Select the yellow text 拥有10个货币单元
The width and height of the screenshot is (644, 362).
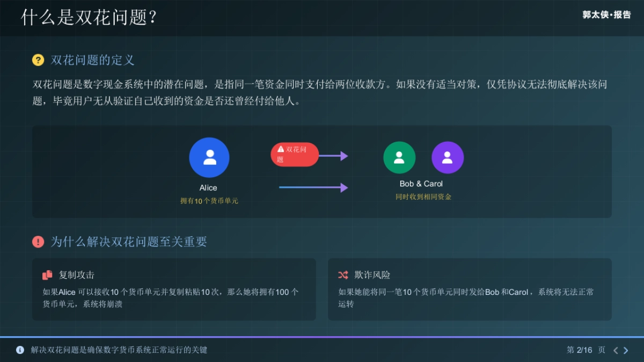(209, 200)
